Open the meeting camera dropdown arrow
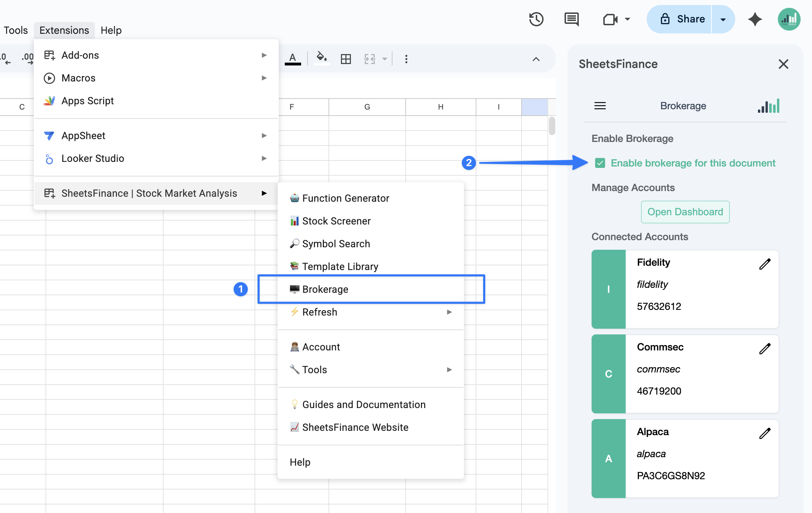 click(x=627, y=19)
